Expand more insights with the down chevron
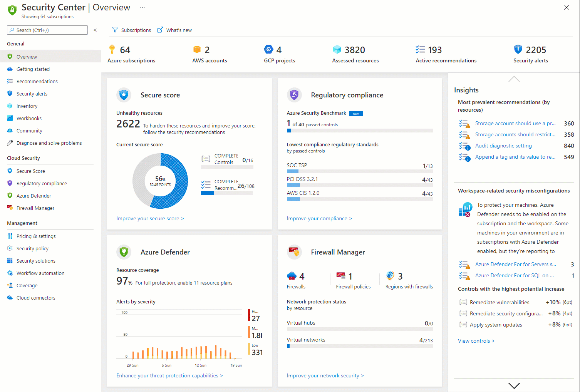 (x=514, y=385)
